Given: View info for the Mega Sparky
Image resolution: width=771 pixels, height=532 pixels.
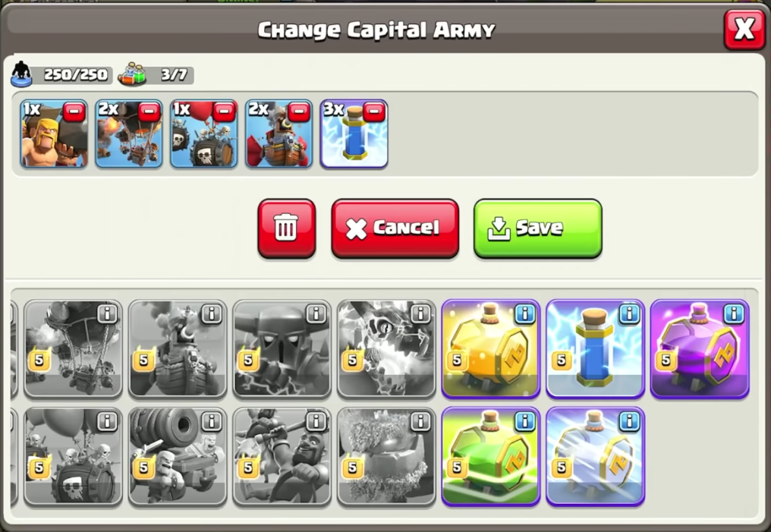Looking at the screenshot, I should (x=420, y=313).
